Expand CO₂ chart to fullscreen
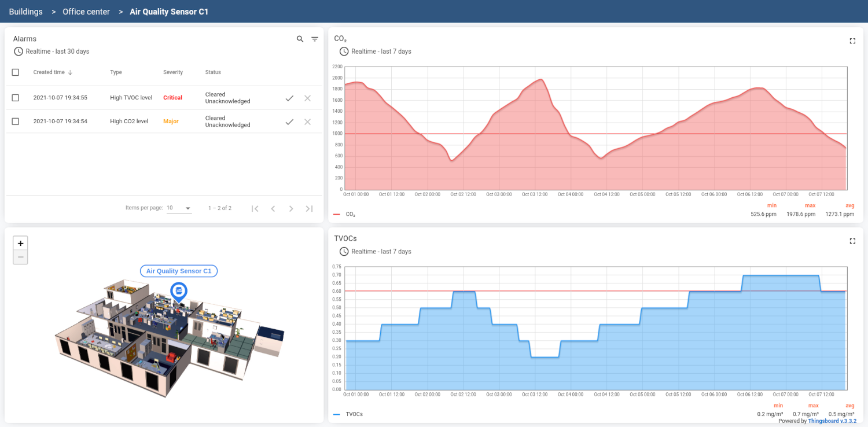The image size is (868, 427). tap(852, 41)
